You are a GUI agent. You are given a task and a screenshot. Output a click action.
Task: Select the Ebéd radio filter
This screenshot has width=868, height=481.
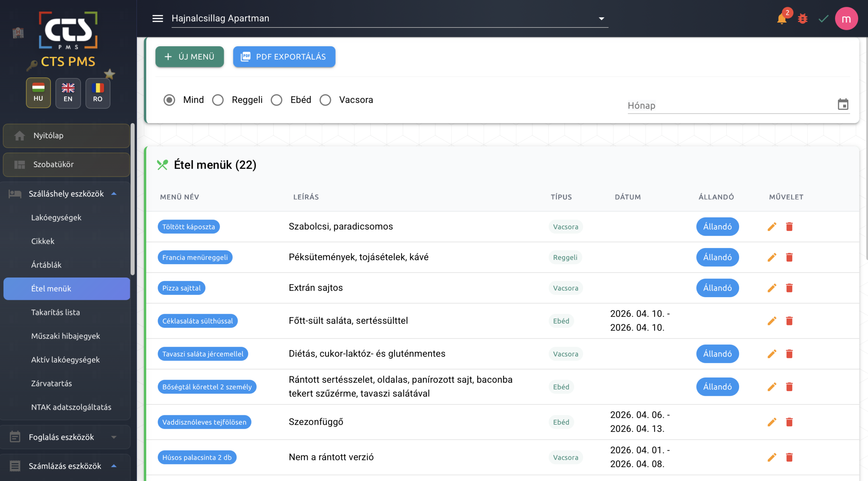(276, 100)
